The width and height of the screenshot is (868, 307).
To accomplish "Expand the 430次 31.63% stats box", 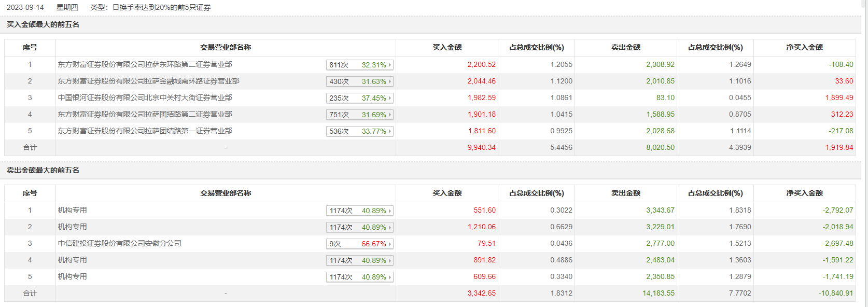I will coord(390,82).
